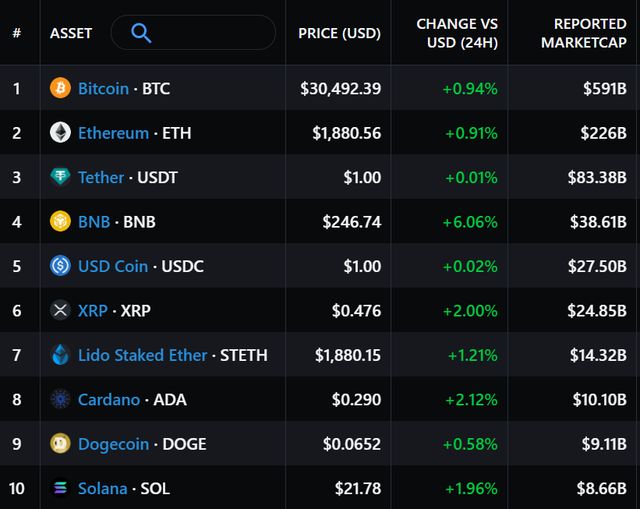Screen dimensions: 640x509
Task: Click the XRP logo icon
Action: pyautogui.click(x=61, y=311)
